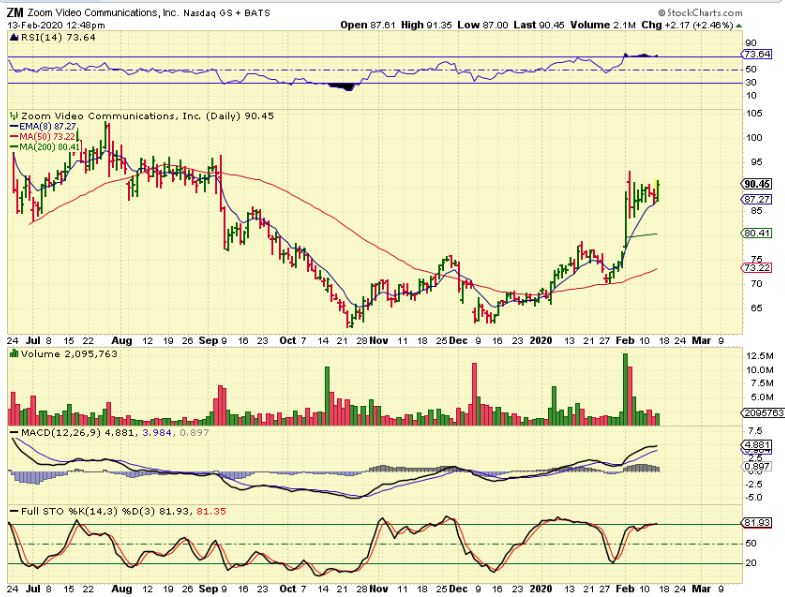Click the 73.22 MA(50) tag on right axis
Screen dimensions: 785x597
pyautogui.click(x=756, y=267)
